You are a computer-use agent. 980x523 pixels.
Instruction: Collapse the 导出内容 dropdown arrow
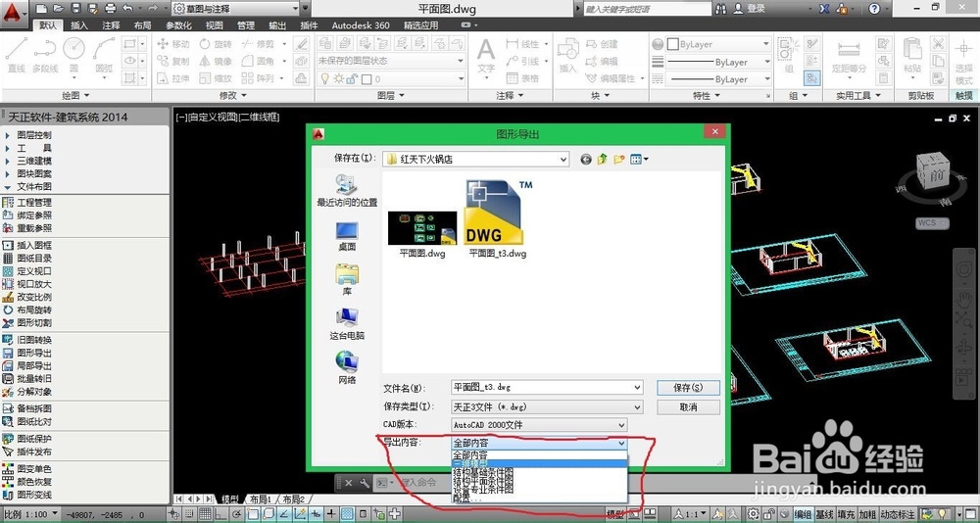click(x=620, y=443)
